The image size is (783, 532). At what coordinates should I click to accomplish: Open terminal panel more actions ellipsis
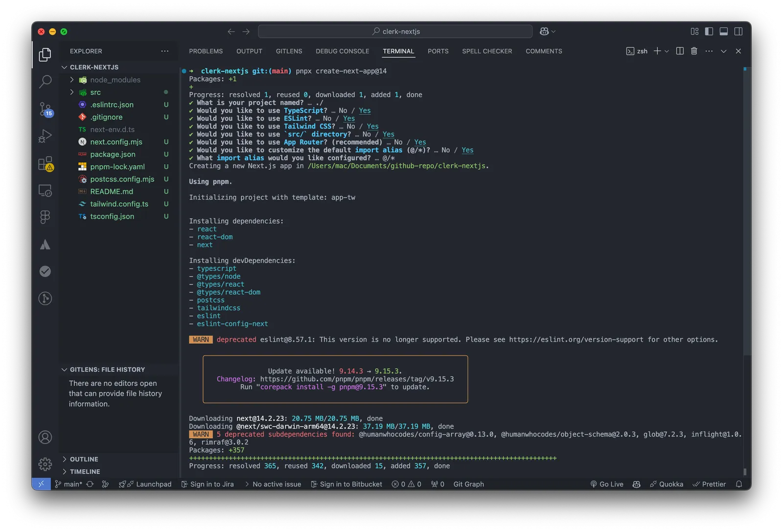pos(709,51)
